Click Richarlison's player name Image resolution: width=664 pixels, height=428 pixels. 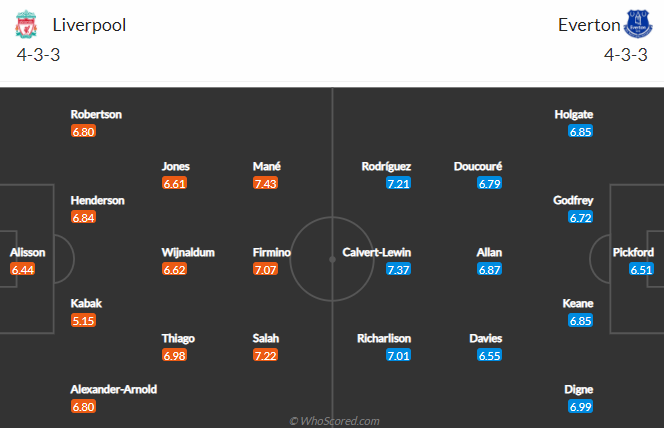[384, 338]
